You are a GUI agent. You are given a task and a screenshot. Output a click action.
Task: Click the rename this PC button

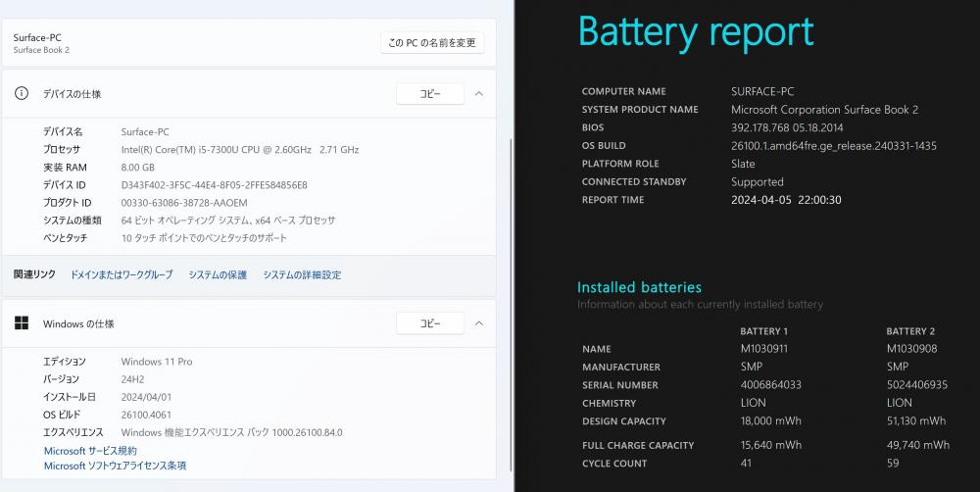coord(432,42)
